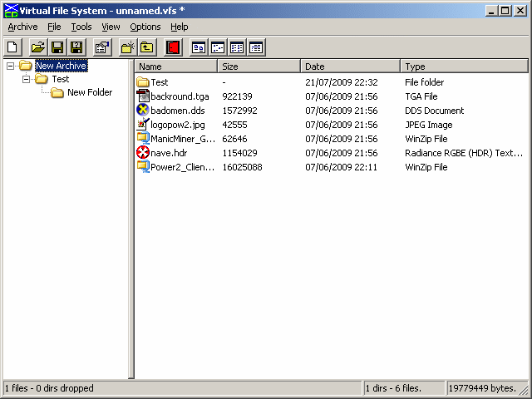532x399 pixels.
Task: Sort by Date column header
Action: click(x=350, y=66)
